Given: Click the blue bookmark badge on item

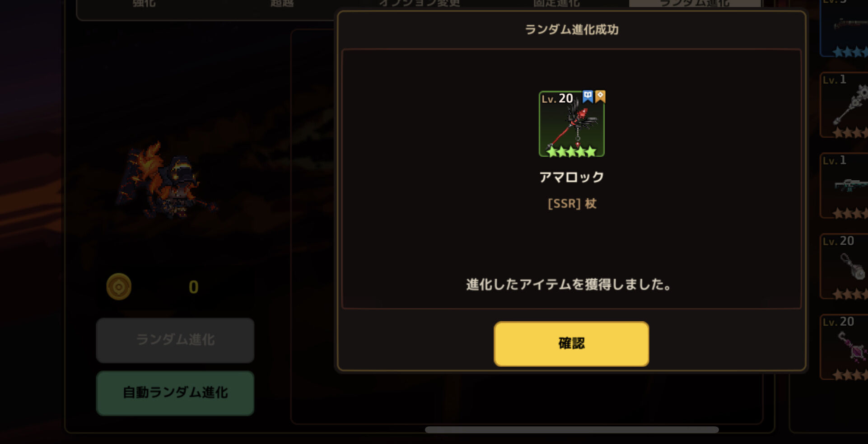Looking at the screenshot, I should (x=588, y=96).
